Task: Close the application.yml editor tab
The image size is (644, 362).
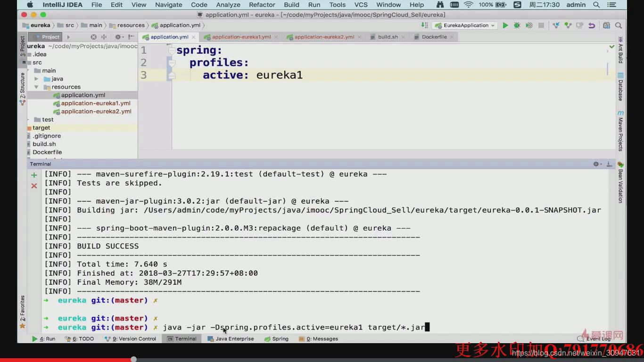Action: 194,37
